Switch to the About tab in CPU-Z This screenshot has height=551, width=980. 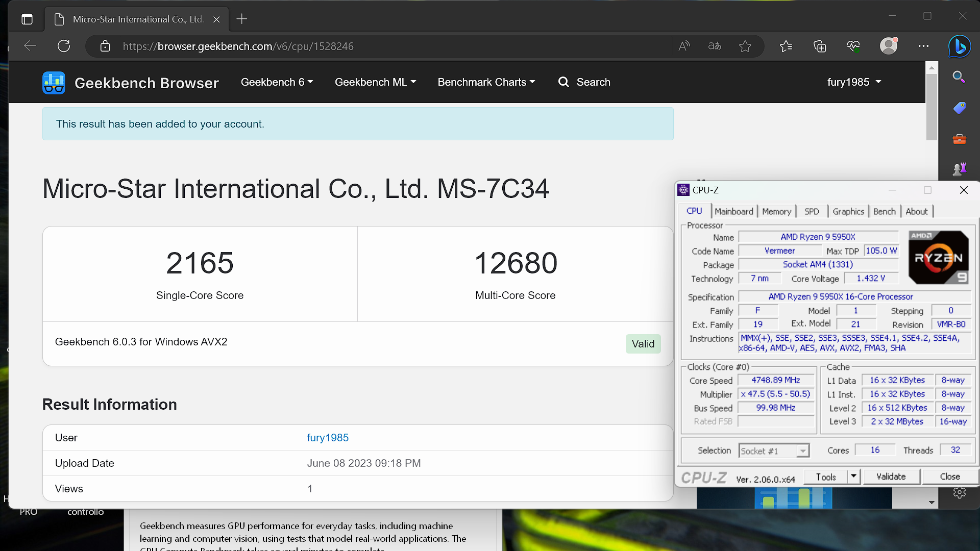(x=917, y=212)
